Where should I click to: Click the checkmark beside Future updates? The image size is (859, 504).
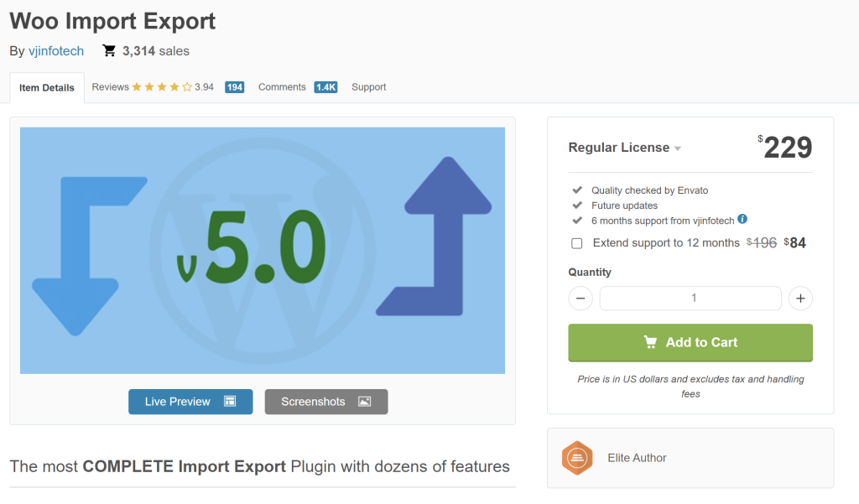(x=577, y=205)
